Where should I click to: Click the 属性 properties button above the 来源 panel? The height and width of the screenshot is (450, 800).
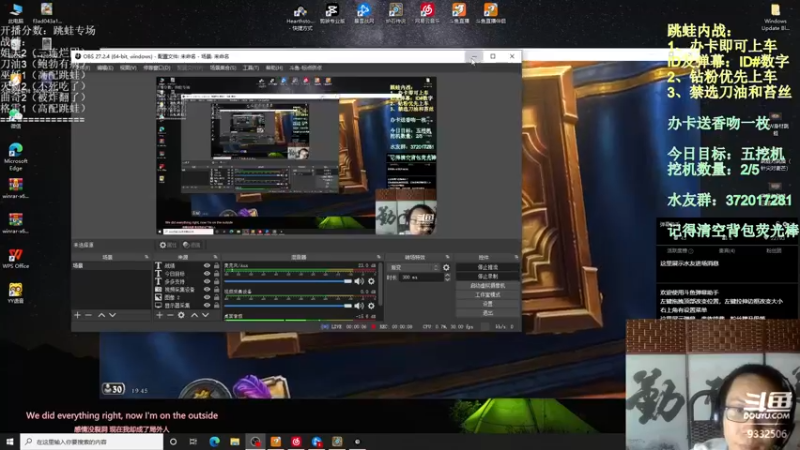pos(168,245)
